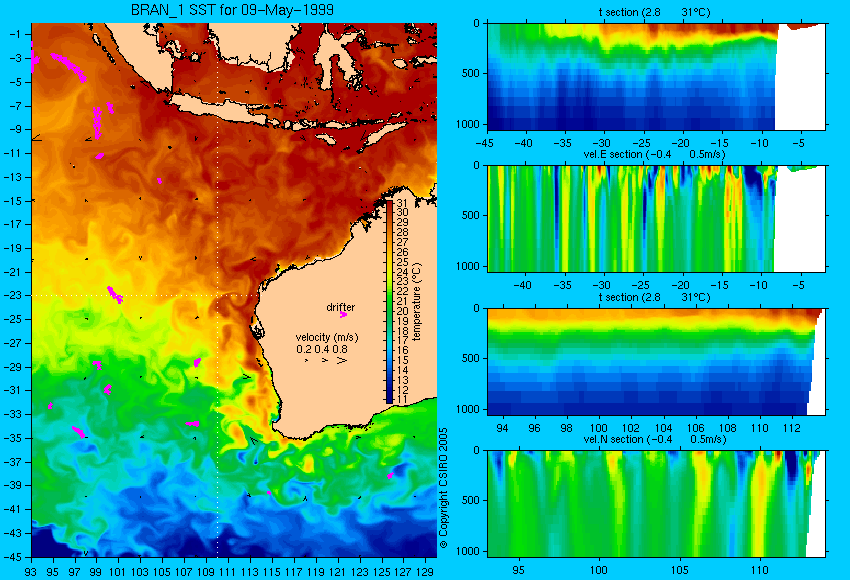850x580 pixels.
Task: Click the white dotted crosshair intersection on map
Action: pos(217,295)
